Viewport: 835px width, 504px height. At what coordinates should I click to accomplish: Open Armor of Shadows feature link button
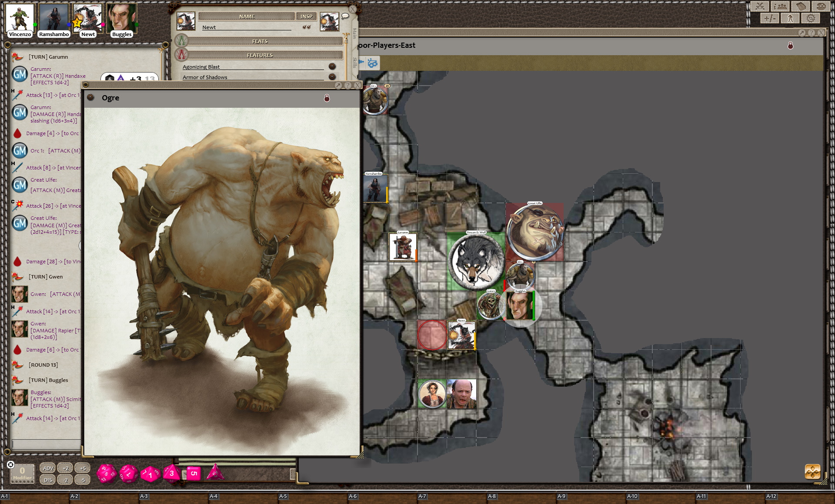[332, 77]
